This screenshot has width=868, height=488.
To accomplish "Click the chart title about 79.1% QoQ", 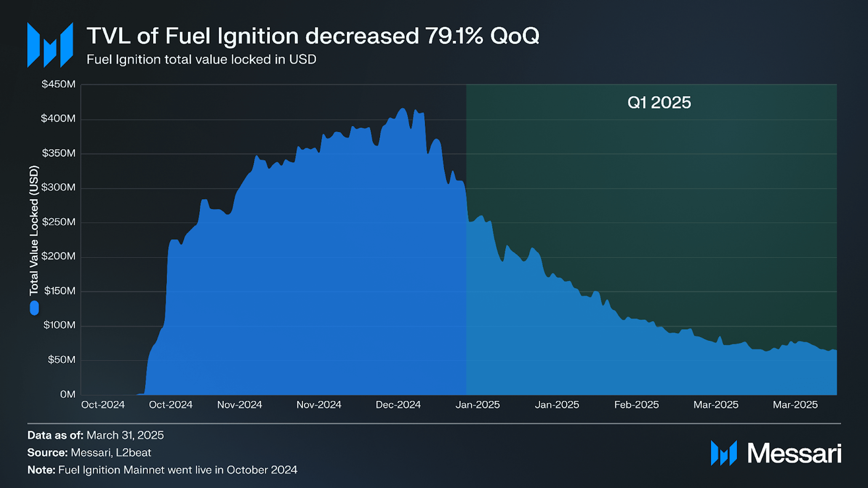I will point(313,36).
